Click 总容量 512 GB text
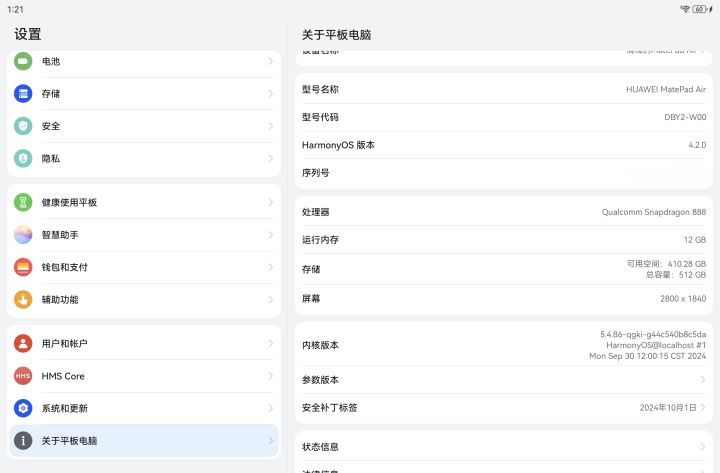 point(676,275)
